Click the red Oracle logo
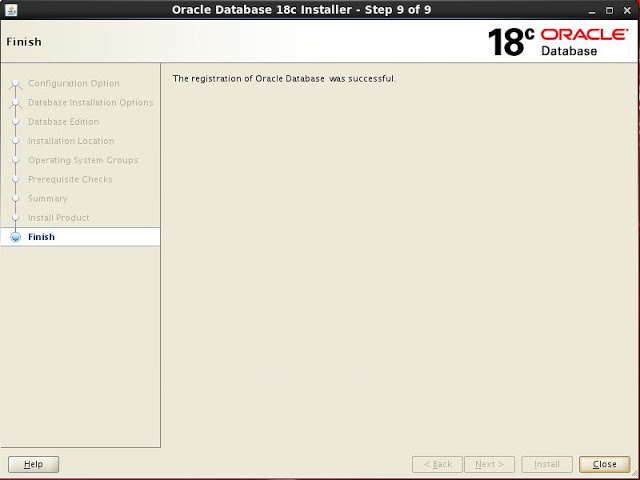The width and height of the screenshot is (640, 480). [582, 33]
